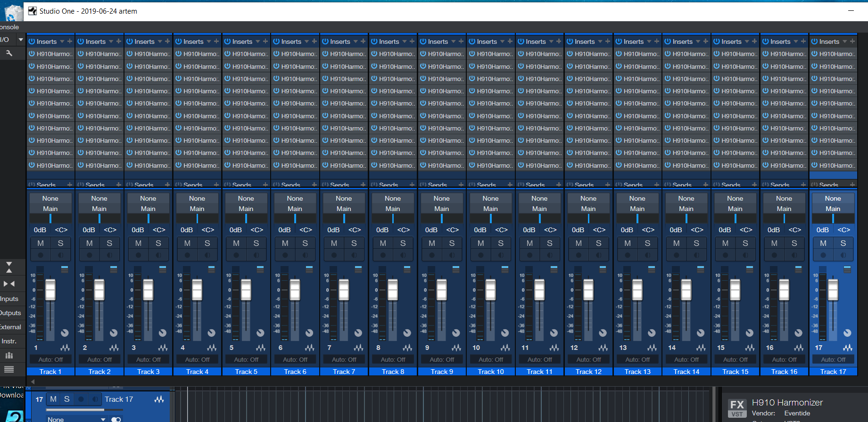Open the Auto: Off automation menu on Track 4
The height and width of the screenshot is (422, 868).
click(x=197, y=359)
